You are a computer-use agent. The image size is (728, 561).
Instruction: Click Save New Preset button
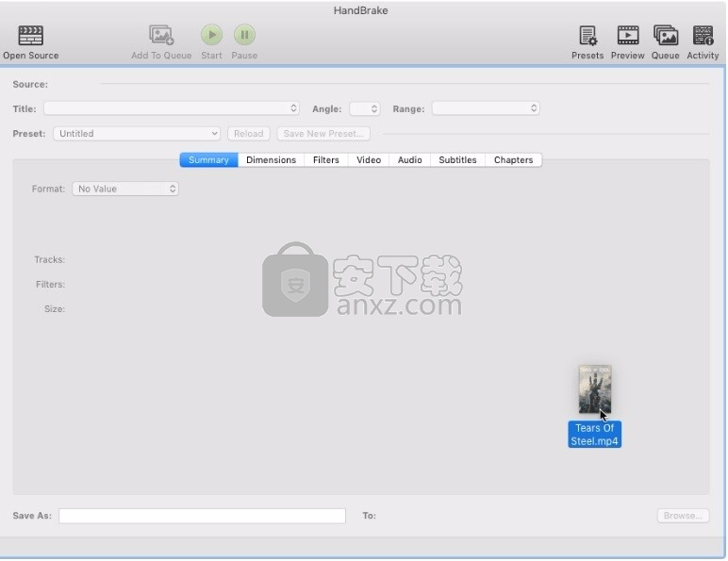[x=323, y=134]
